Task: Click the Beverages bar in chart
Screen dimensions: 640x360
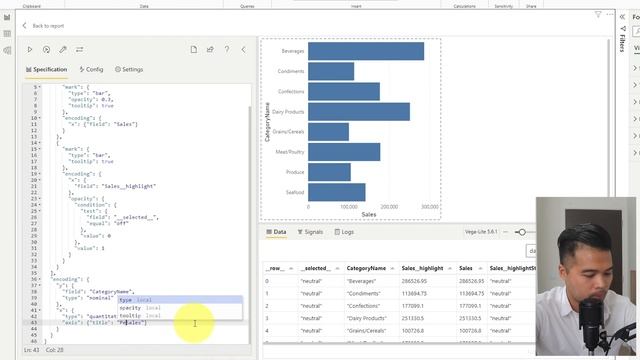Action: [x=366, y=51]
